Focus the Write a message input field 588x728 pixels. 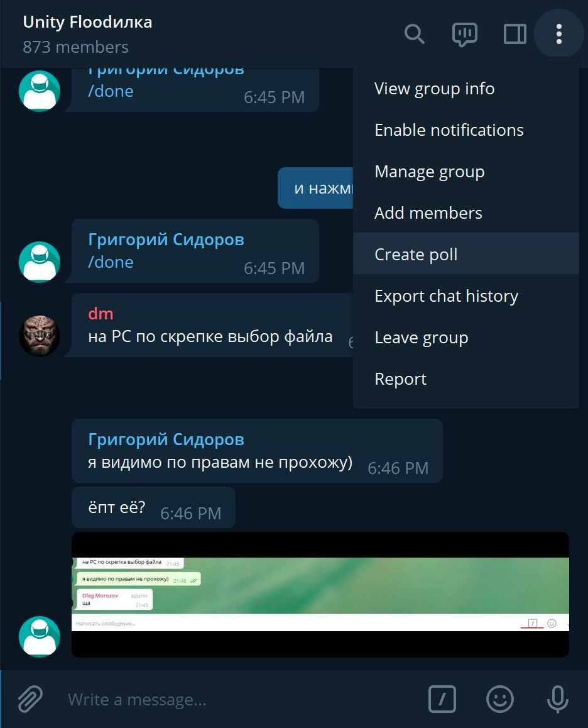(x=241, y=698)
